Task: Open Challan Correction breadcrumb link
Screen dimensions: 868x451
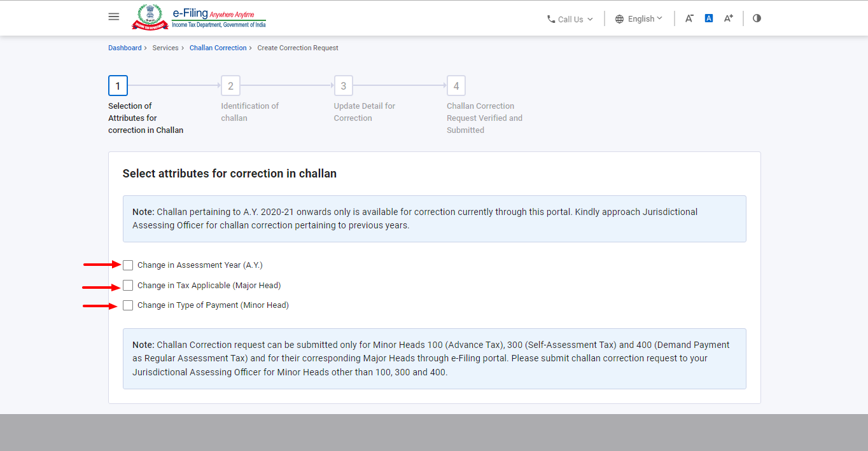Action: point(218,48)
